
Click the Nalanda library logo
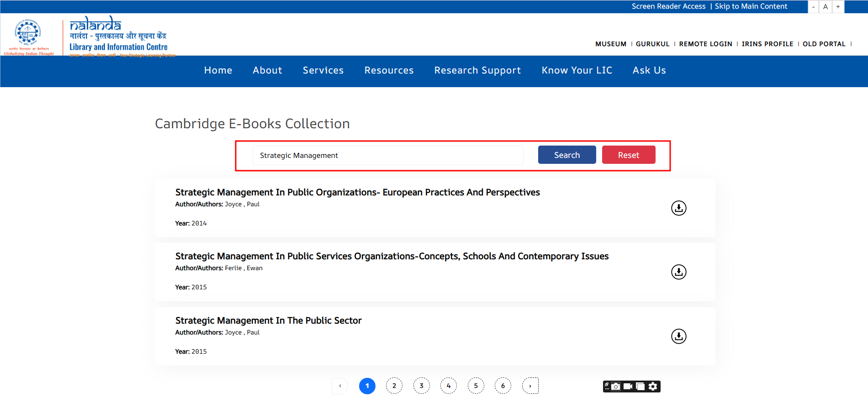118,37
